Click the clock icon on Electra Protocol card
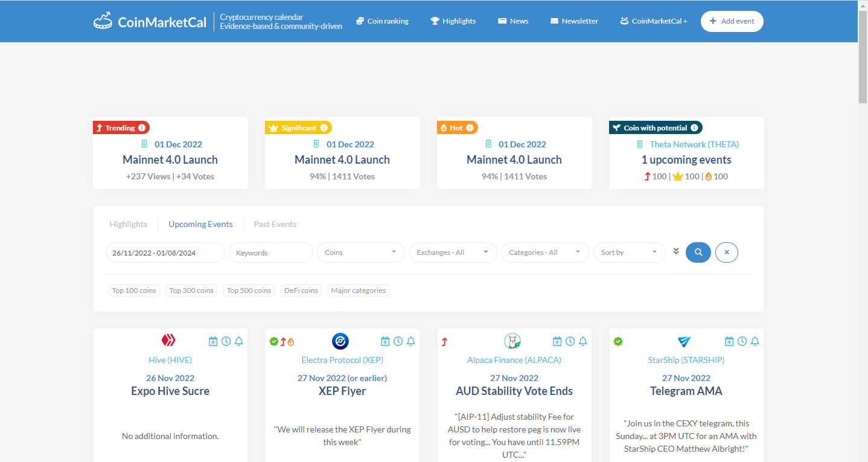The width and height of the screenshot is (868, 462). [398, 342]
